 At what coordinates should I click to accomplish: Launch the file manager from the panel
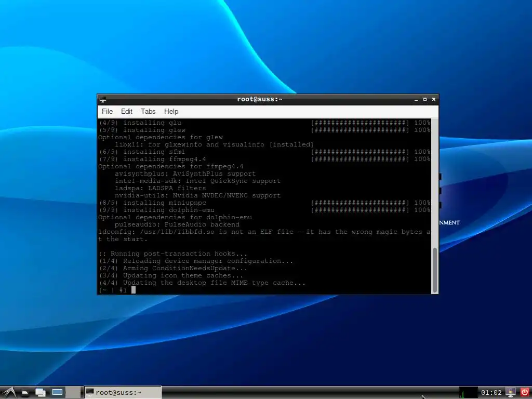click(25, 393)
